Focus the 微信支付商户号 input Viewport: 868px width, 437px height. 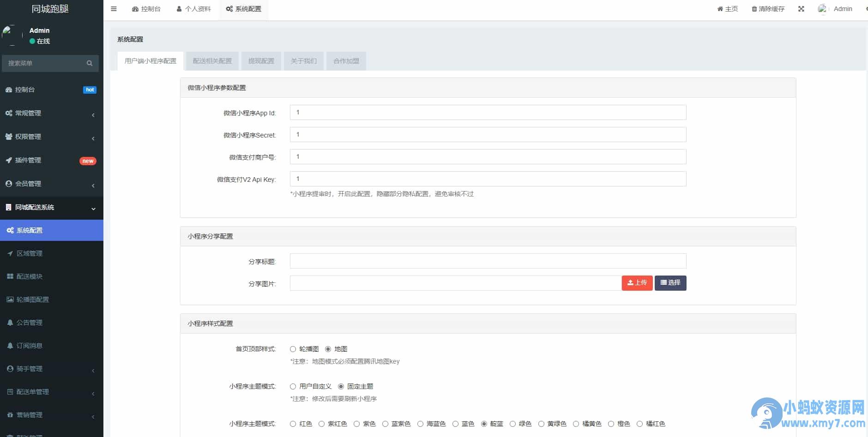pos(488,156)
